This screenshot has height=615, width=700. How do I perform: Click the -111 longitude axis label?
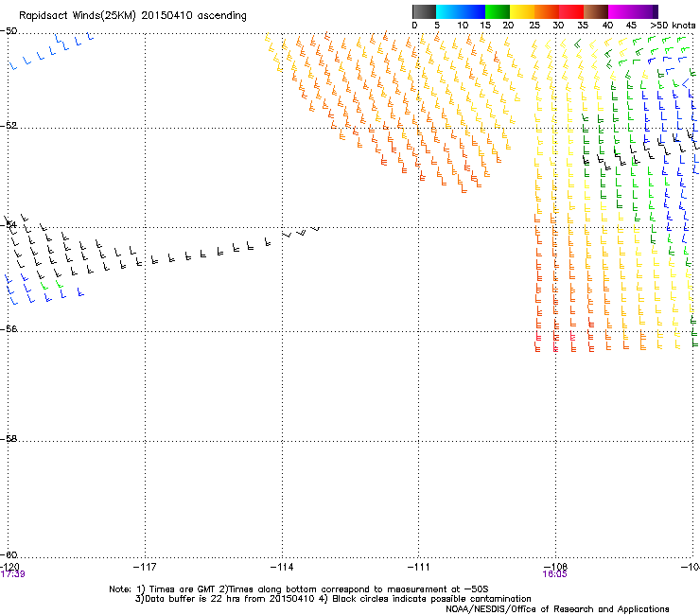pyautogui.click(x=419, y=567)
